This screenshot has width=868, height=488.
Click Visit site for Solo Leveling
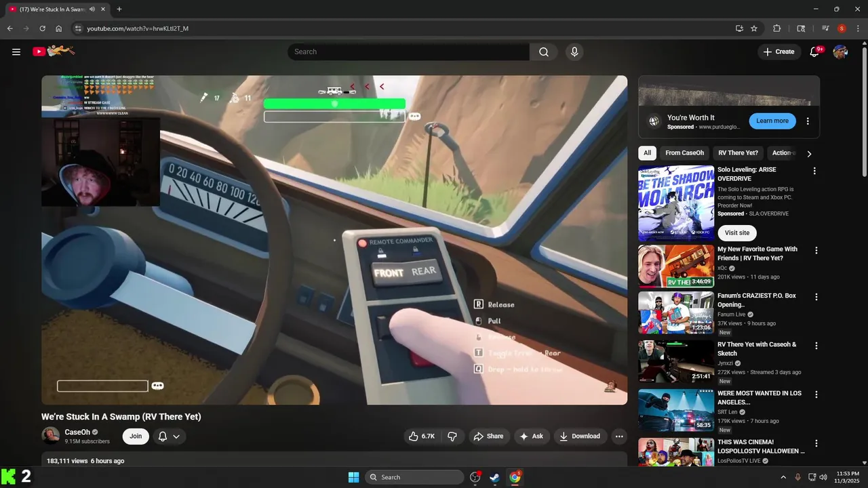pos(737,232)
